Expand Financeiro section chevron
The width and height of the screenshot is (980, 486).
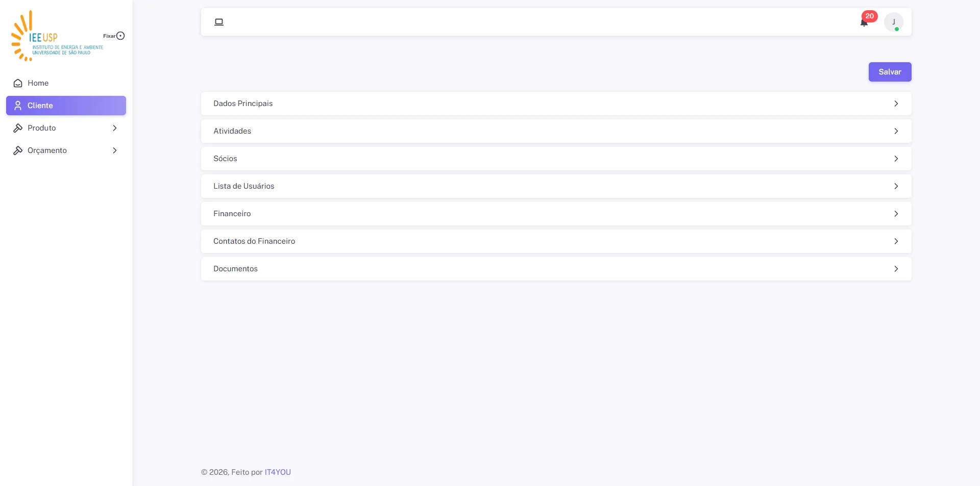896,214
